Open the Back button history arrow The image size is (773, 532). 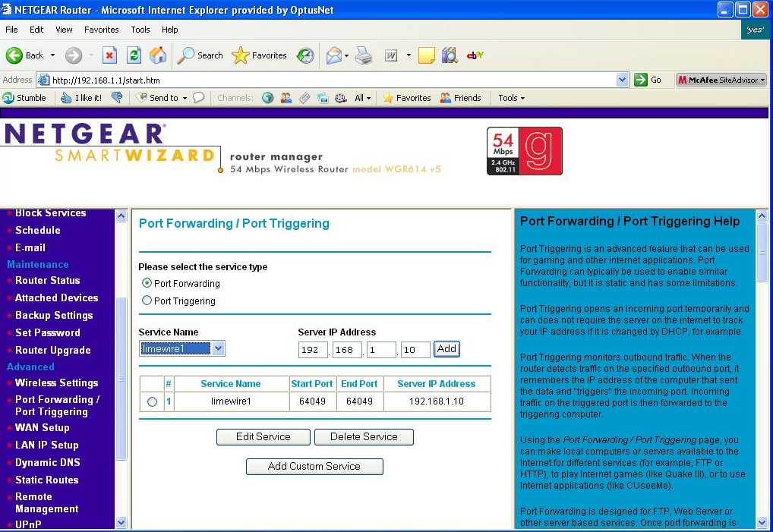pos(52,55)
